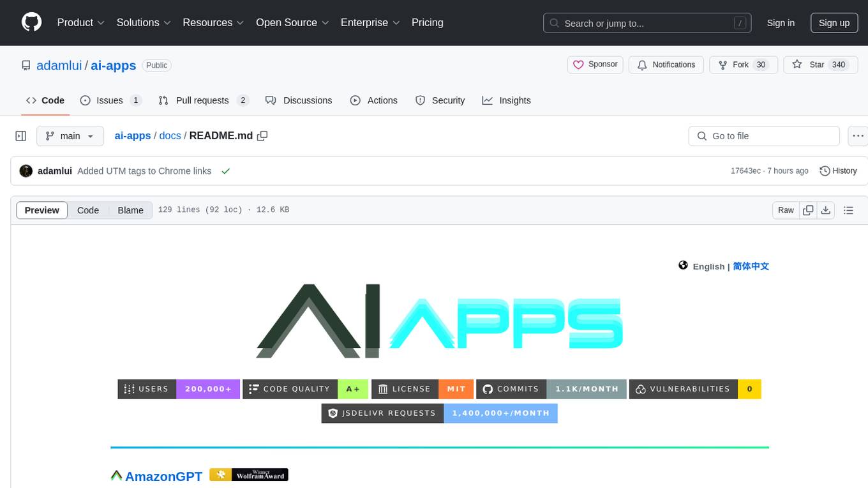Expand the Resources menu
This screenshot has height=488, width=868.
tap(213, 22)
